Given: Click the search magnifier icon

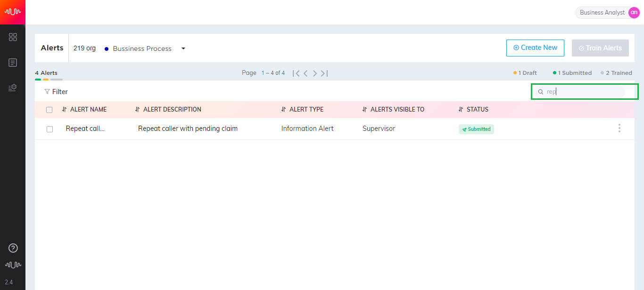Looking at the screenshot, I should [541, 92].
